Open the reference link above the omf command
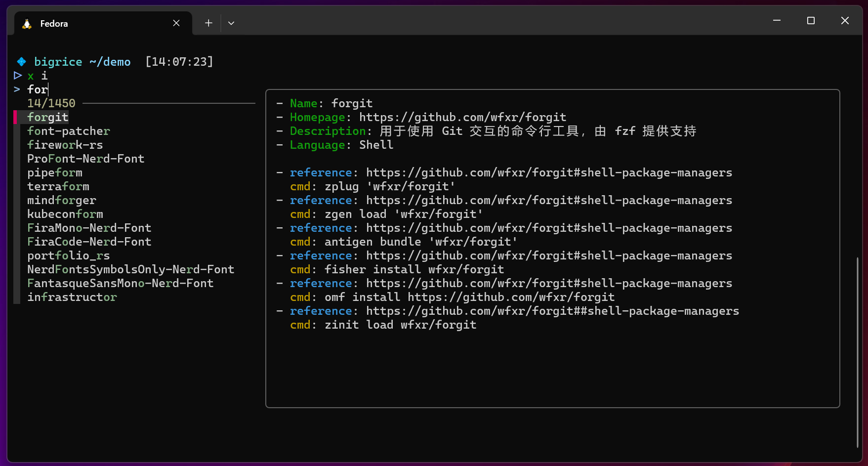Screen dimensions: 868x466 (x=549, y=283)
